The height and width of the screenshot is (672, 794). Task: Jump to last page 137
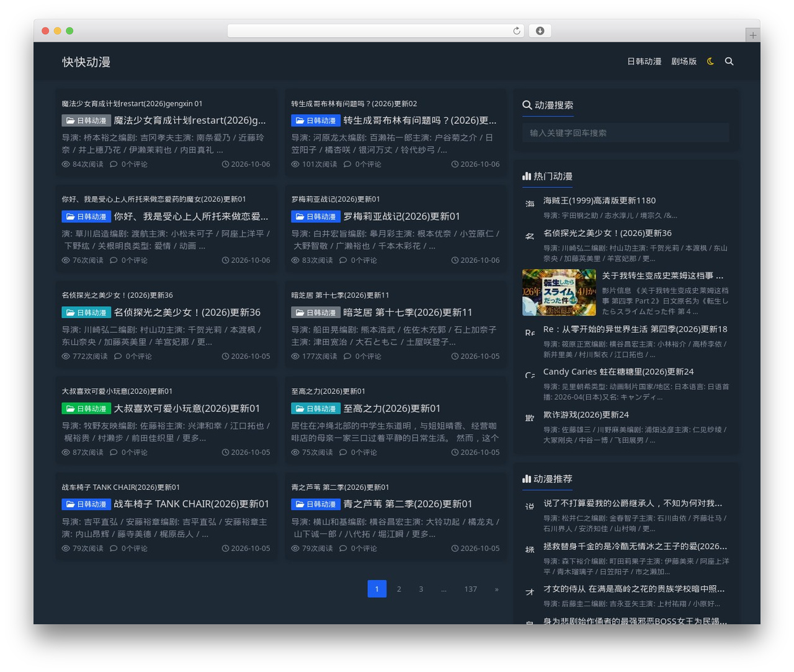coord(471,589)
